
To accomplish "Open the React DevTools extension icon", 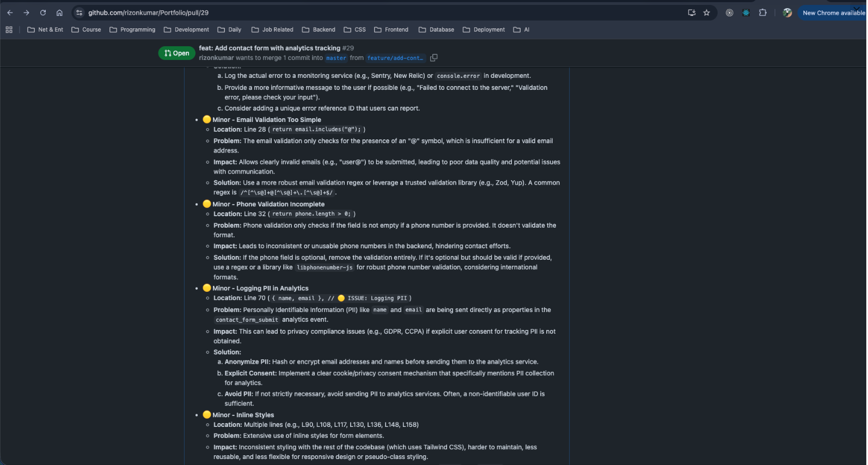I will [746, 13].
